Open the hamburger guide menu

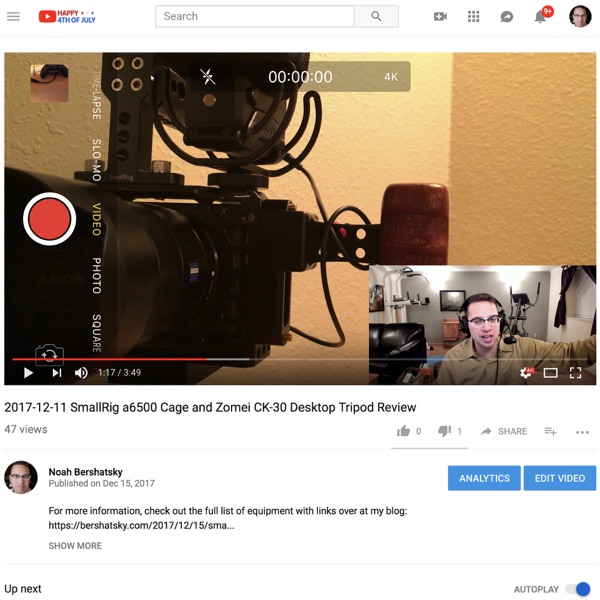tap(13, 16)
